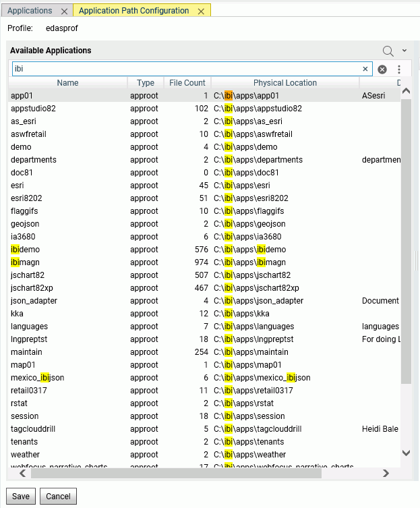Select the json_adapter application name

click(34, 301)
